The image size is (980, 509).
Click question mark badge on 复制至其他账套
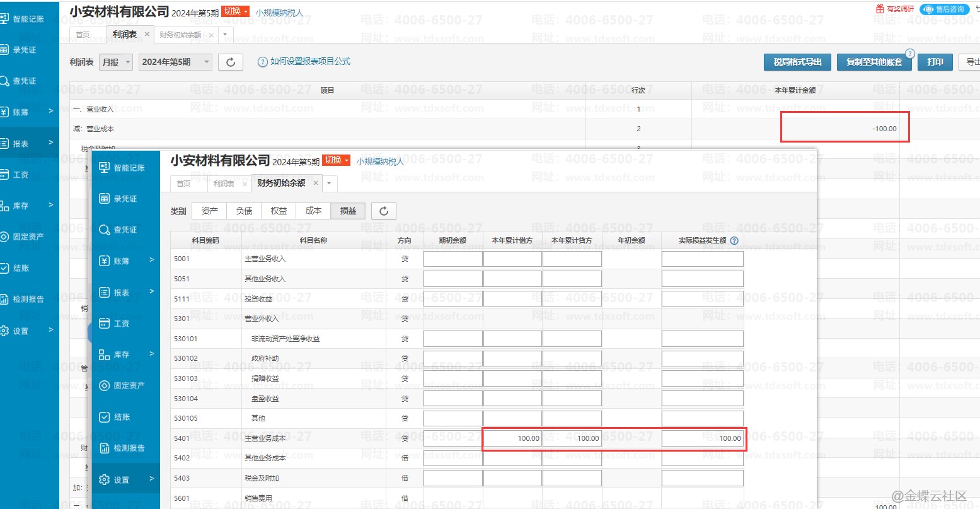(x=909, y=54)
